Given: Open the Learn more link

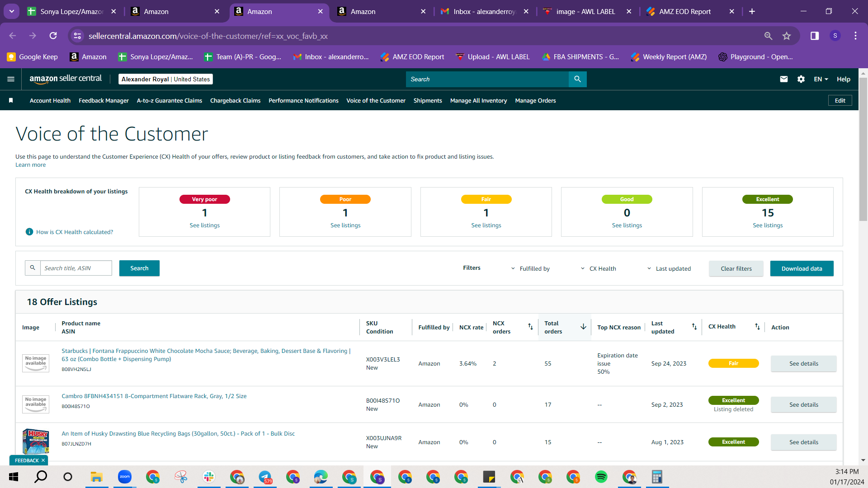Looking at the screenshot, I should click(30, 164).
